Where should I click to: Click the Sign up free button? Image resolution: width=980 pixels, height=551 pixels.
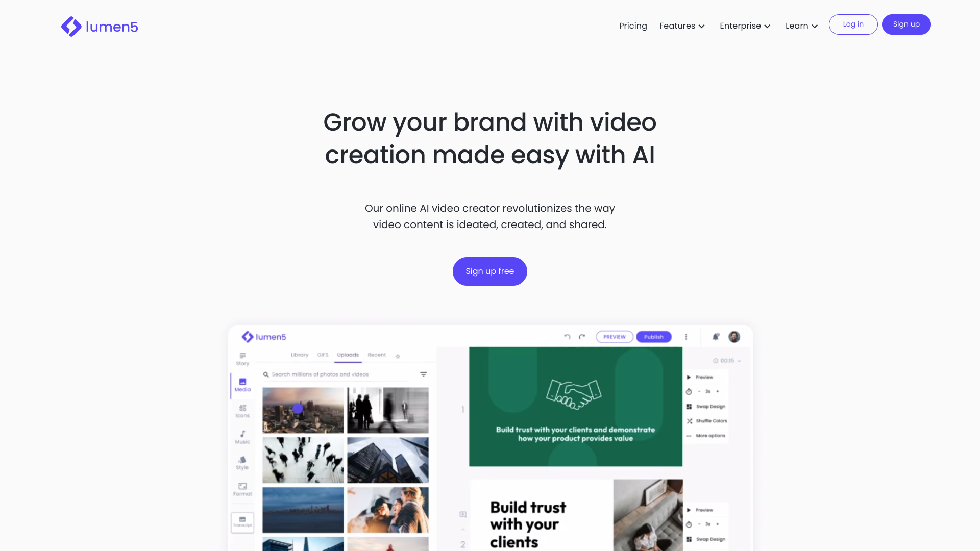pos(490,271)
